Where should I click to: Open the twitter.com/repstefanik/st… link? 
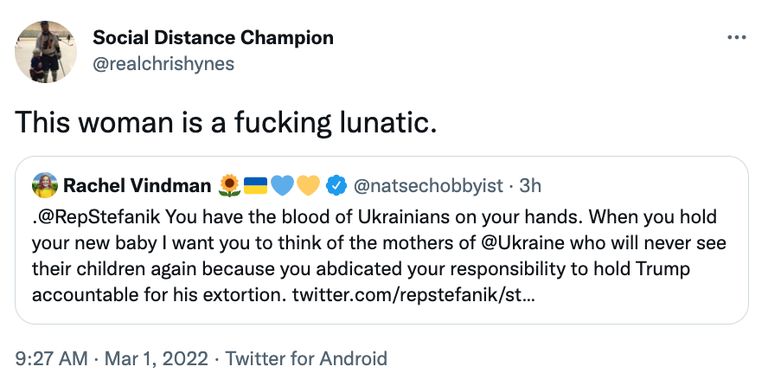[x=410, y=295]
